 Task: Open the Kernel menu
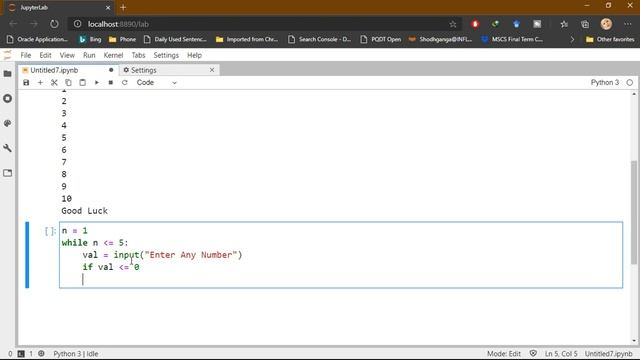(113, 55)
